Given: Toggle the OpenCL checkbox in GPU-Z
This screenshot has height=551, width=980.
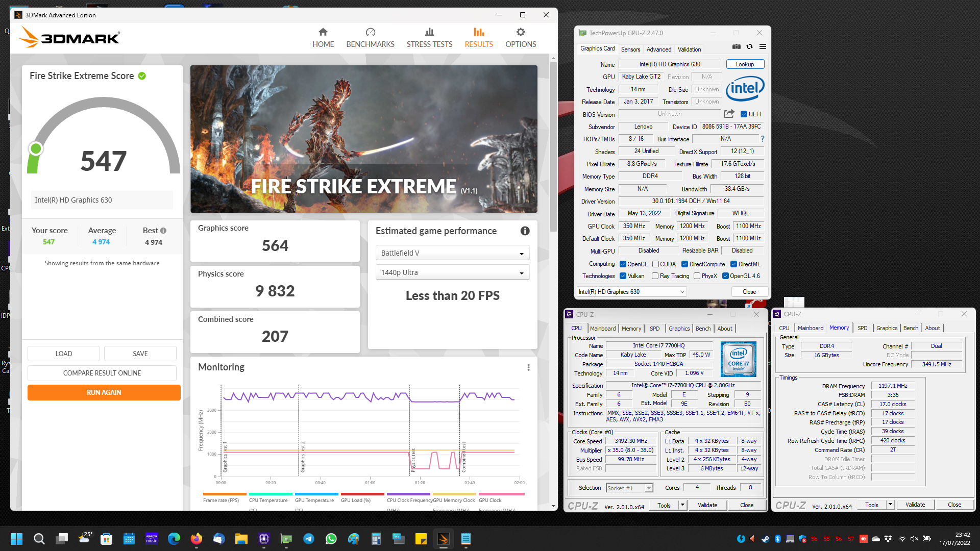Looking at the screenshot, I should coord(623,264).
